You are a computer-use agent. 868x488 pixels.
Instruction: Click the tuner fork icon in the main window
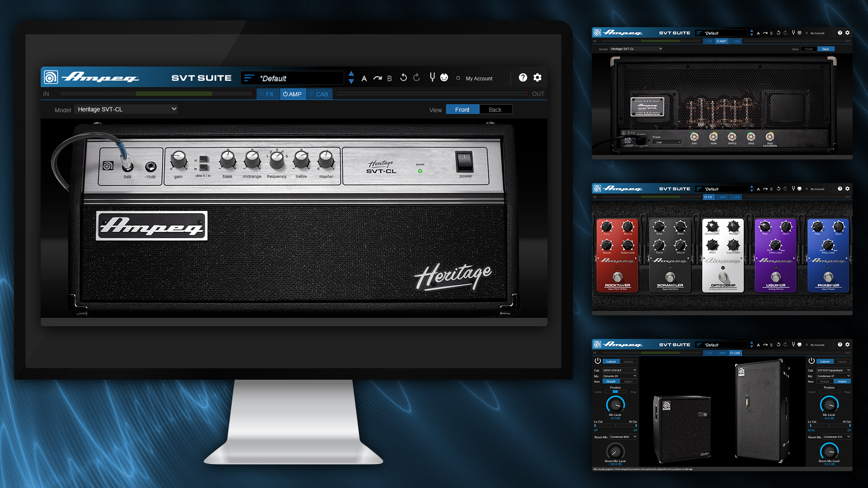[432, 77]
